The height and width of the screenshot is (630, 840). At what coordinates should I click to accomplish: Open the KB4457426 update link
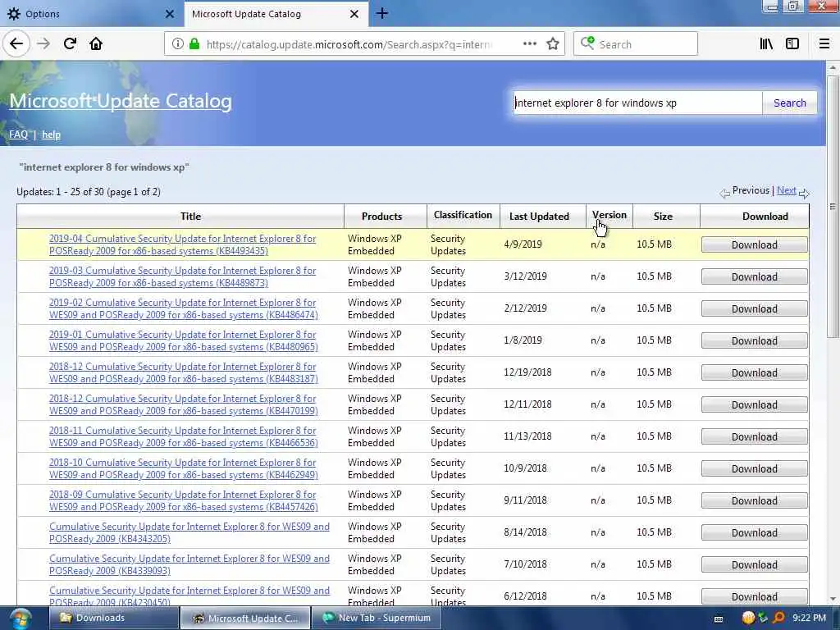(x=183, y=500)
